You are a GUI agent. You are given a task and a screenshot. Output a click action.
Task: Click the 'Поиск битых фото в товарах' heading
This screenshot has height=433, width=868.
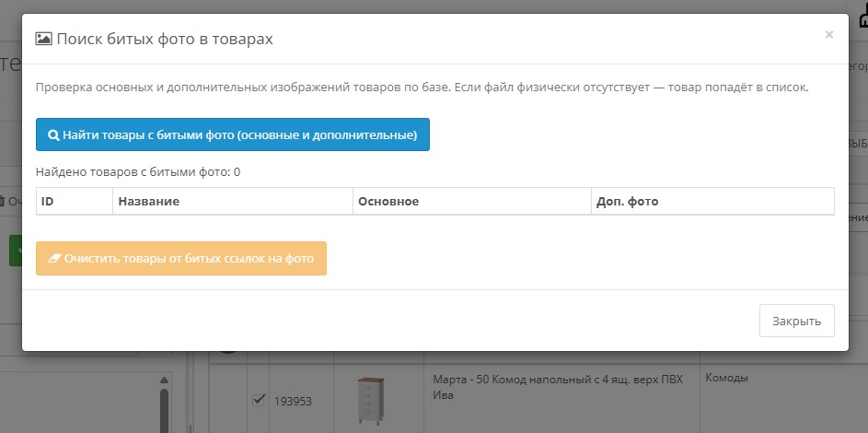[x=164, y=39]
